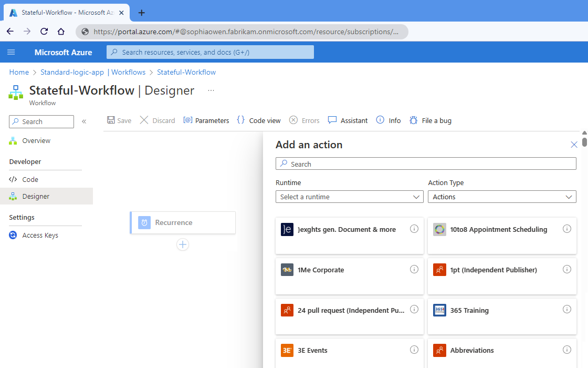
Task: Close the Add an action panel
Action: point(574,145)
